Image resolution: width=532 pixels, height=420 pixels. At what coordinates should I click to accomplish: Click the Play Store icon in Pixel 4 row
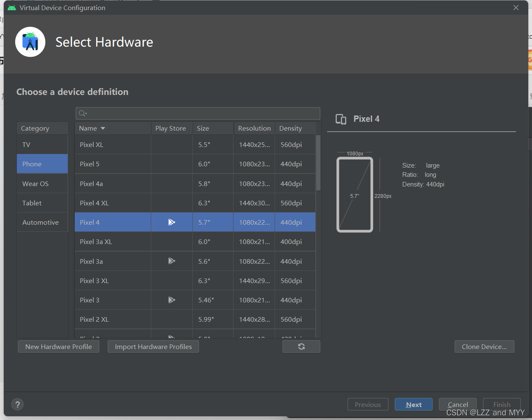(172, 222)
